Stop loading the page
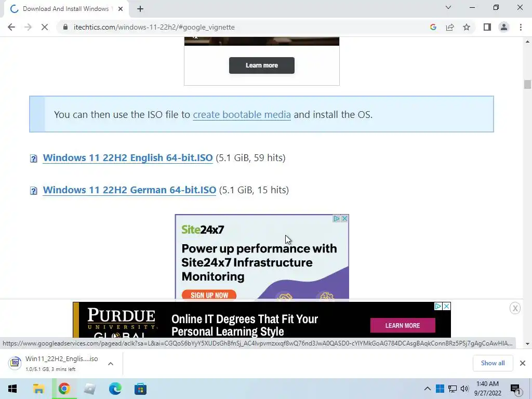This screenshot has height=399, width=532. [45, 27]
